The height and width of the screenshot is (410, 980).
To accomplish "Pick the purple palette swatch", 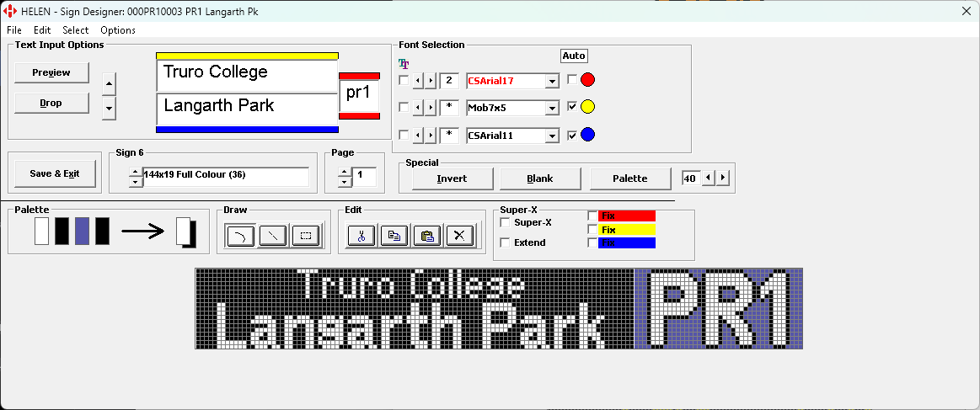I will 82,231.
